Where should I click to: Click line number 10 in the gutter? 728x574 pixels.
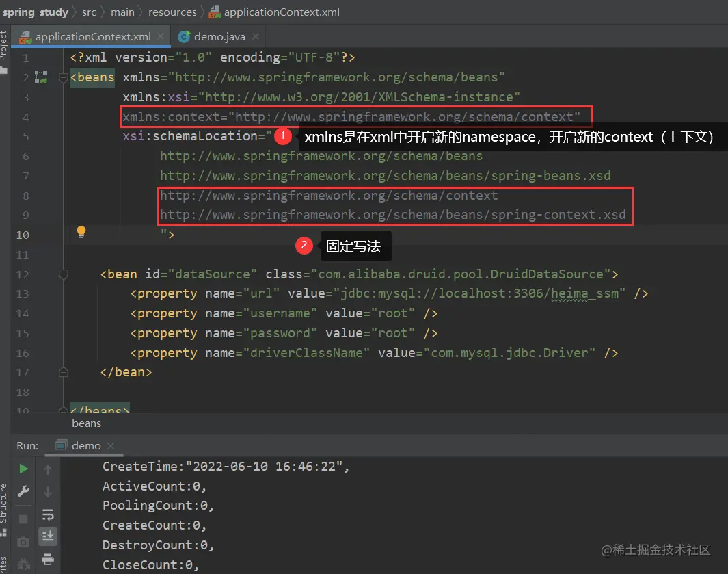point(23,235)
